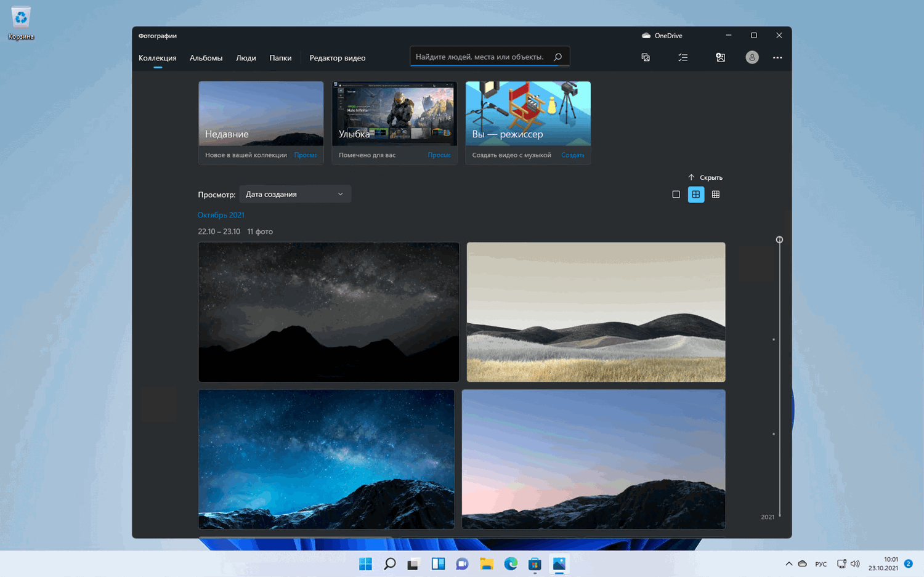
Task: Click the "Создать видео с музыкой" caption
Action: [512, 155]
